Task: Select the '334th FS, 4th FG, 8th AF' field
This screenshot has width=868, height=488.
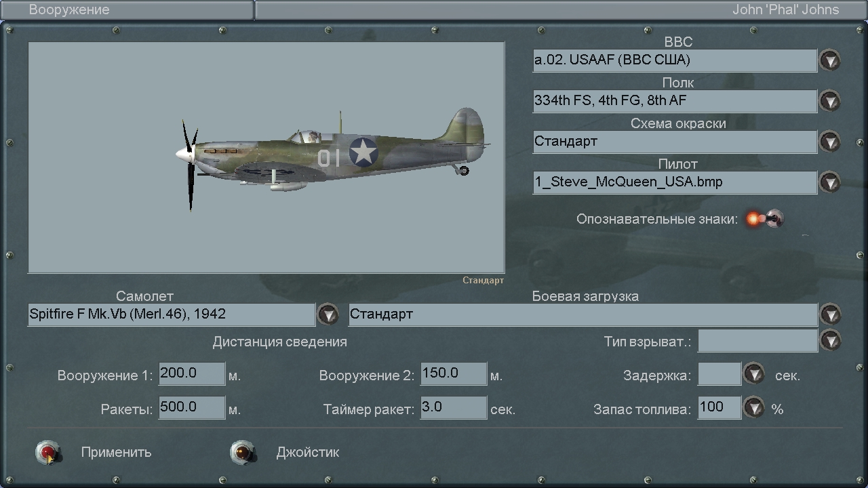Action: 675,101
